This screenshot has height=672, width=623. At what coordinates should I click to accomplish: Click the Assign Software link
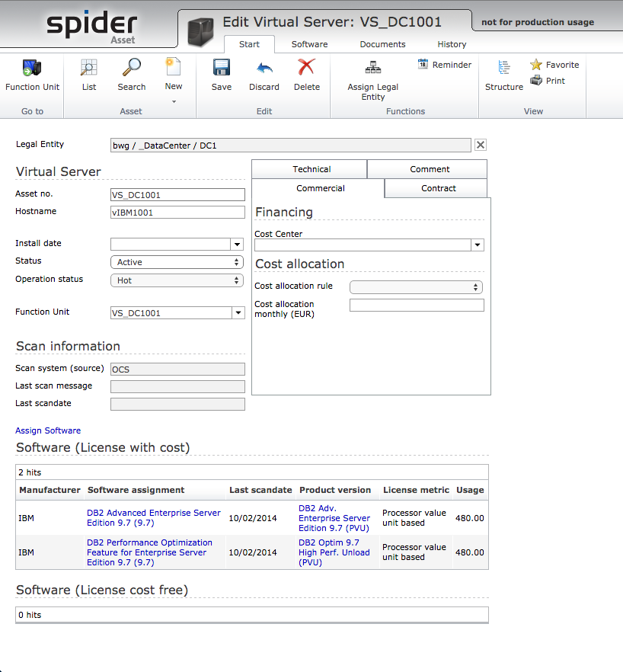pyautogui.click(x=48, y=430)
